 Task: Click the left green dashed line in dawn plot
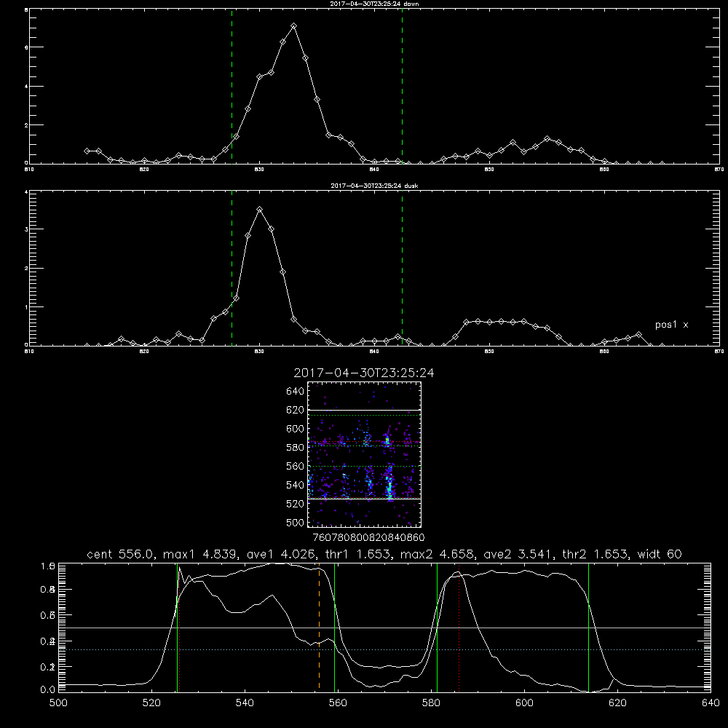pos(232,86)
